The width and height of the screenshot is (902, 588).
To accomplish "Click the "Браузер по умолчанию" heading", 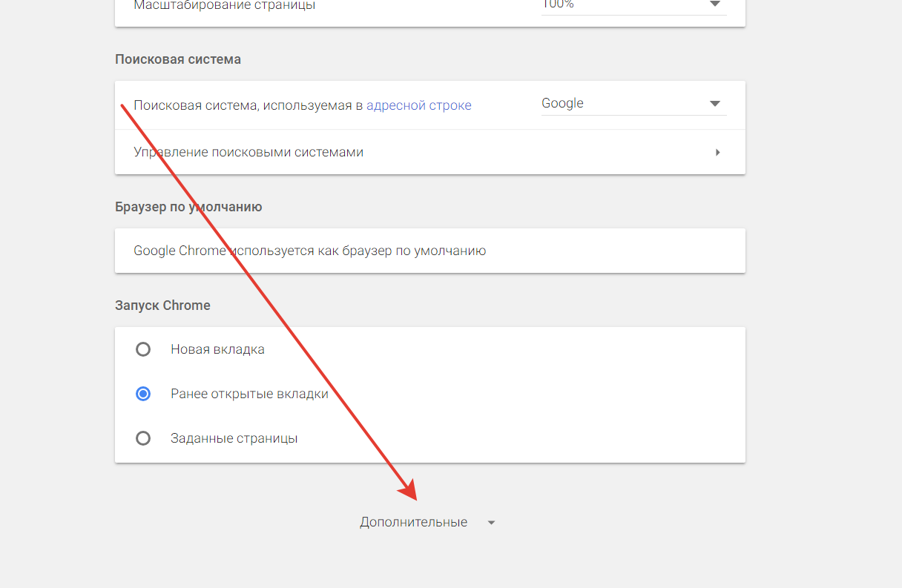I will 188,207.
